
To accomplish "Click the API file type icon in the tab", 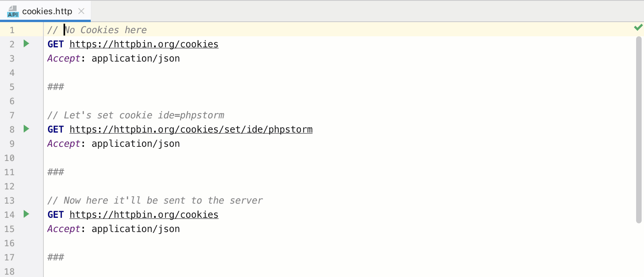I will coord(12,11).
